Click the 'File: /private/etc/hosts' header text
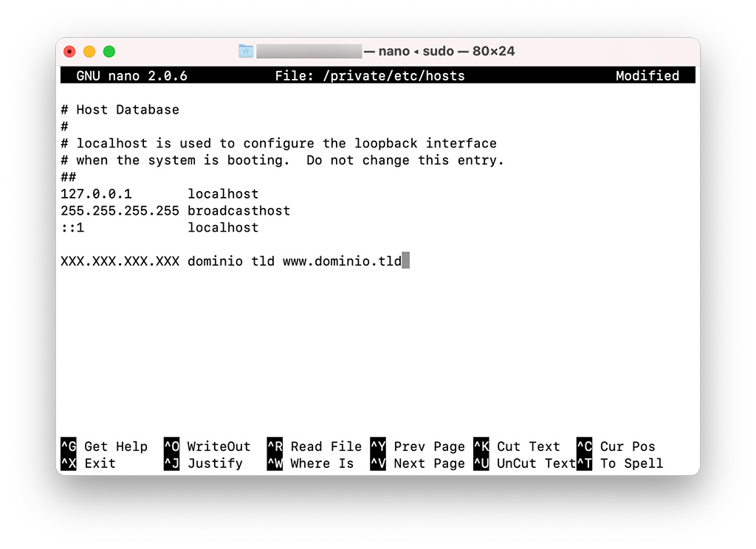This screenshot has height=549, width=756. pyautogui.click(x=370, y=76)
